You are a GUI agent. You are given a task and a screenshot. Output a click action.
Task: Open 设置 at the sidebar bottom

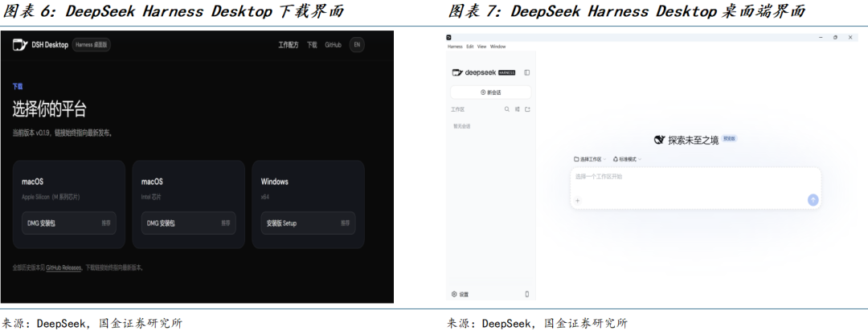click(x=460, y=295)
